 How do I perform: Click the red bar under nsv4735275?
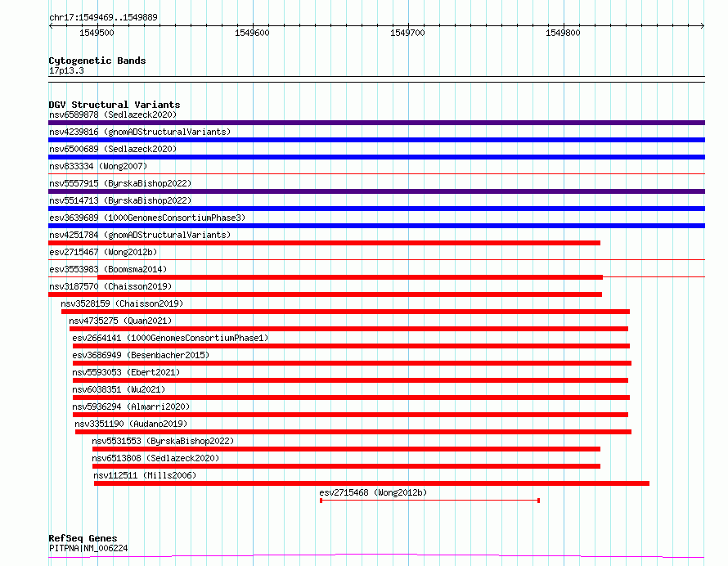click(x=348, y=329)
